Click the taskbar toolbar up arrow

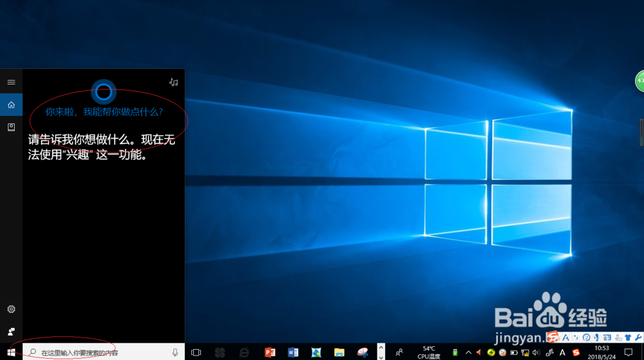coord(381,348)
